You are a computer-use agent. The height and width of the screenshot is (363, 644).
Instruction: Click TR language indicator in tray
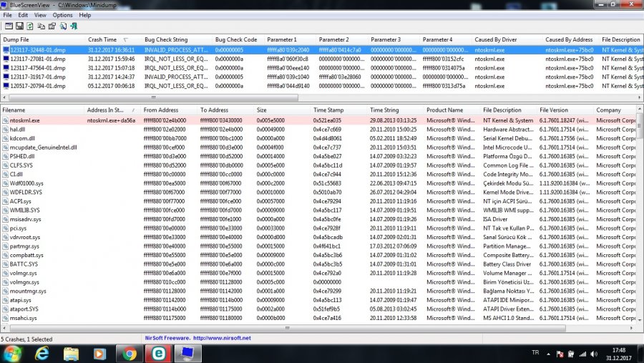[535, 352]
